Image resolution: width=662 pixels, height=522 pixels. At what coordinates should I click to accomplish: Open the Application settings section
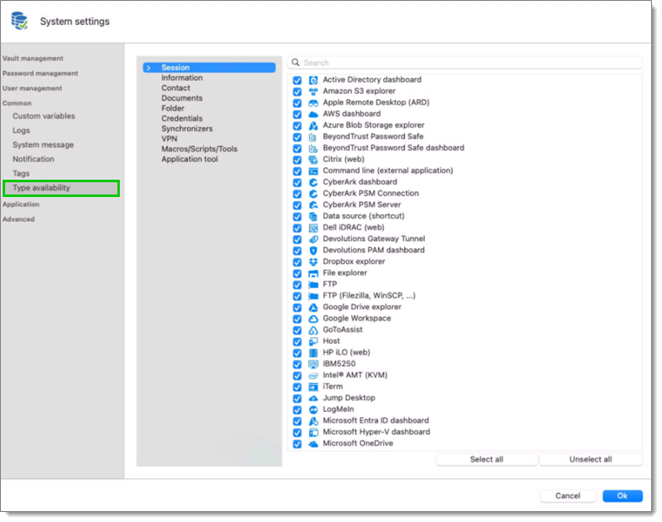pyautogui.click(x=21, y=204)
